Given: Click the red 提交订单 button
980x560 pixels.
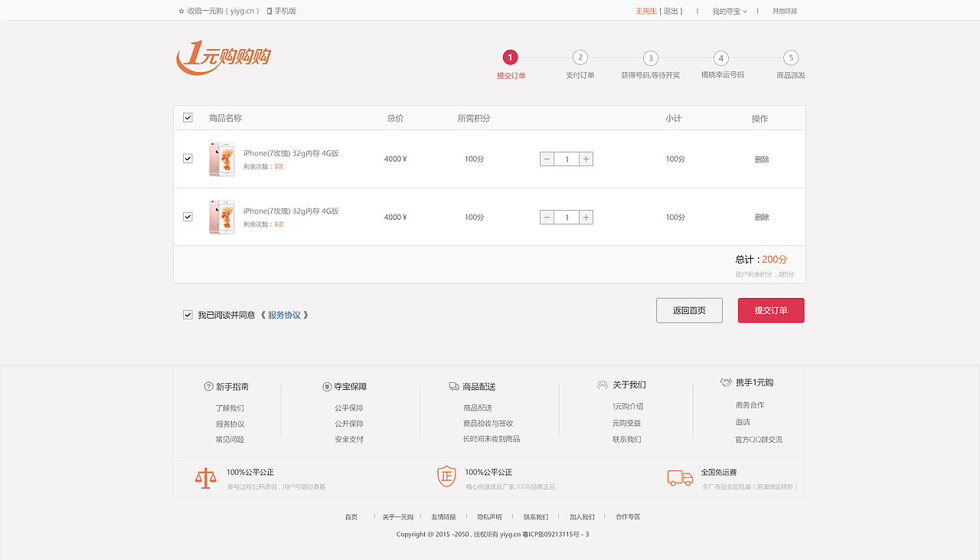Looking at the screenshot, I should 771,310.
